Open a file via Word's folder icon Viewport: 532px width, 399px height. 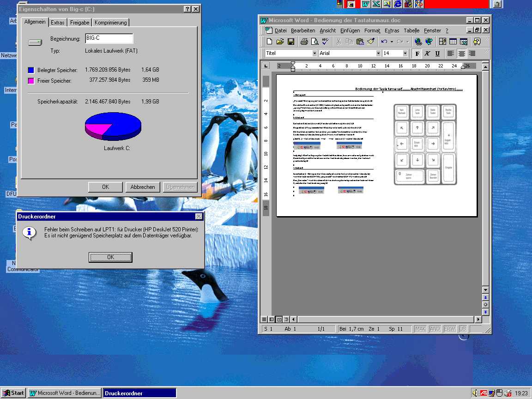(280, 42)
